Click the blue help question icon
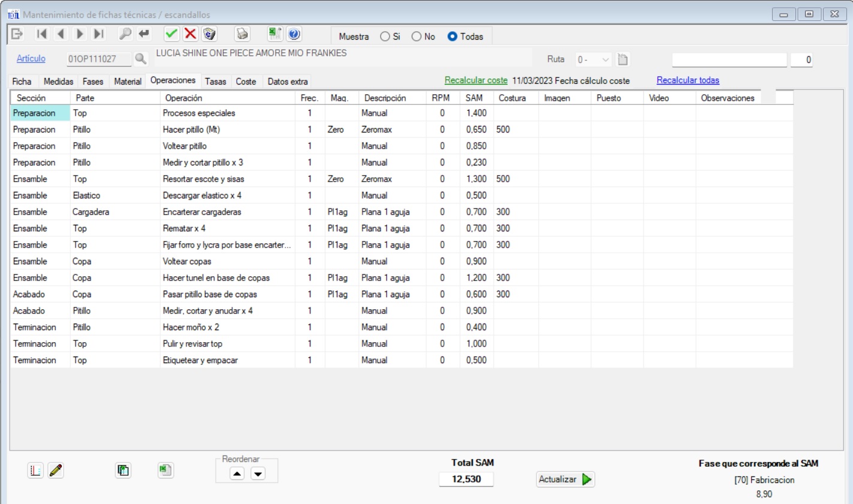853x504 pixels. [294, 34]
